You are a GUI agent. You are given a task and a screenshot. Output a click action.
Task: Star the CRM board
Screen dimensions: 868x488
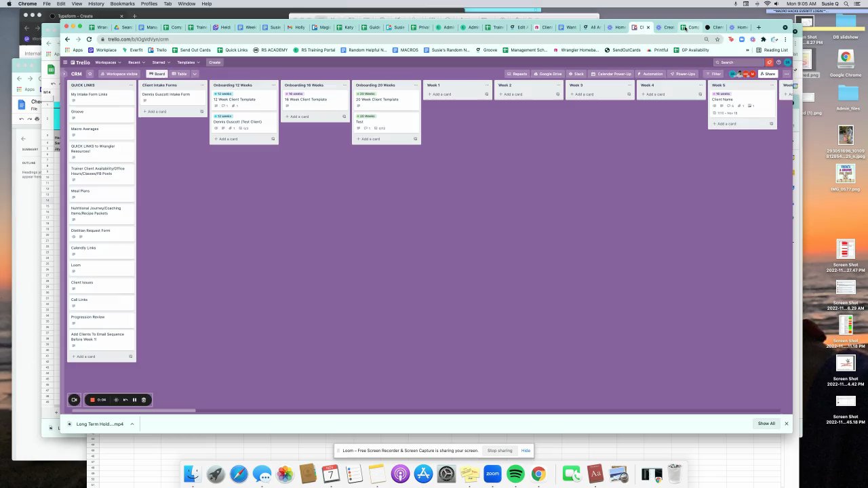point(90,74)
